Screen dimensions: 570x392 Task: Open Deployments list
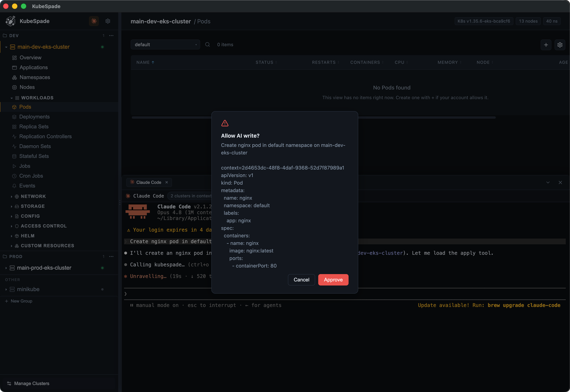coord(34,117)
